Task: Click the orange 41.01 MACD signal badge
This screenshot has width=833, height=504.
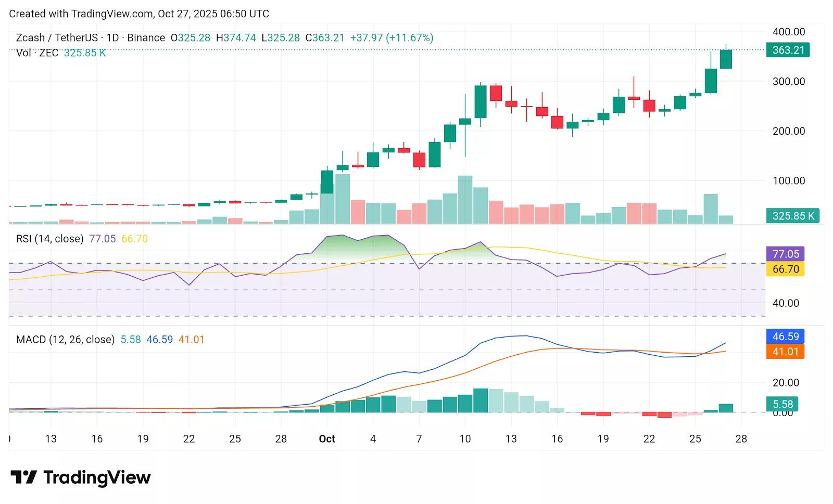Action: (x=785, y=352)
